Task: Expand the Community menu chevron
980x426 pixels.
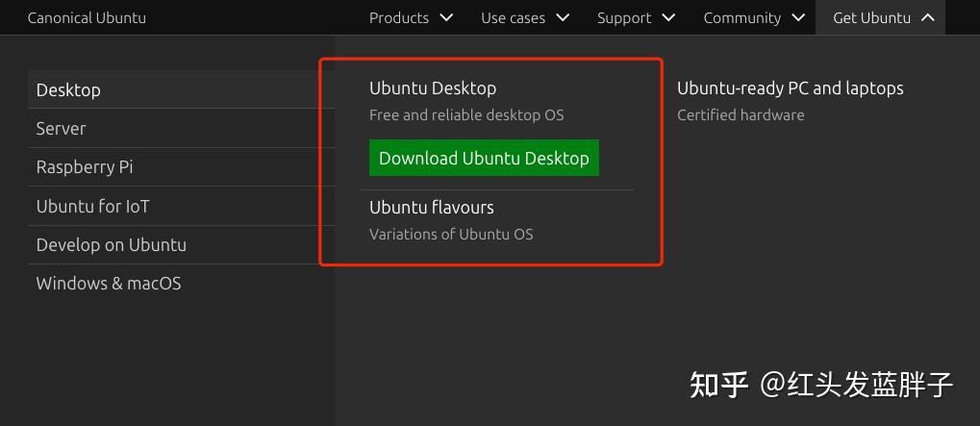Action: [799, 17]
